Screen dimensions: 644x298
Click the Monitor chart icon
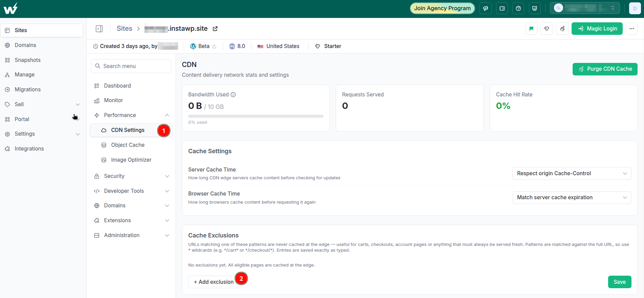(x=97, y=100)
